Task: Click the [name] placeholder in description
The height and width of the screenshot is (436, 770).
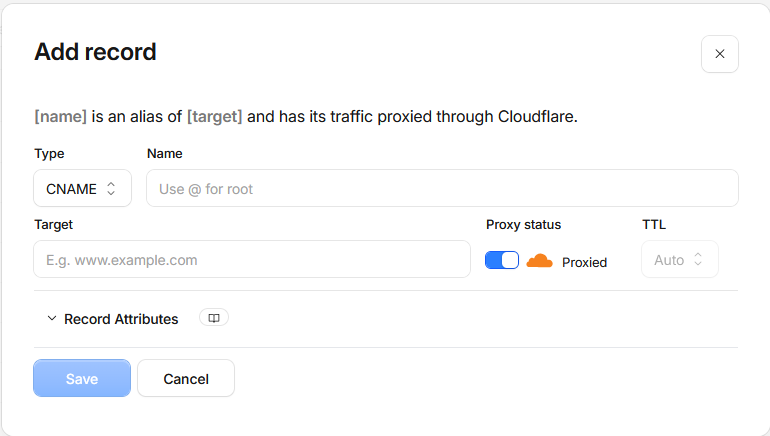Action: [x=60, y=117]
